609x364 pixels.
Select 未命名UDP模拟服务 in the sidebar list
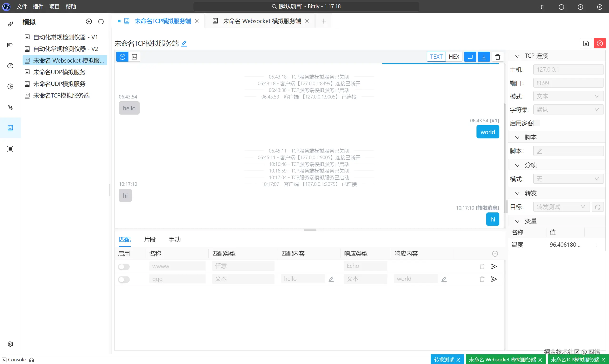pos(59,72)
